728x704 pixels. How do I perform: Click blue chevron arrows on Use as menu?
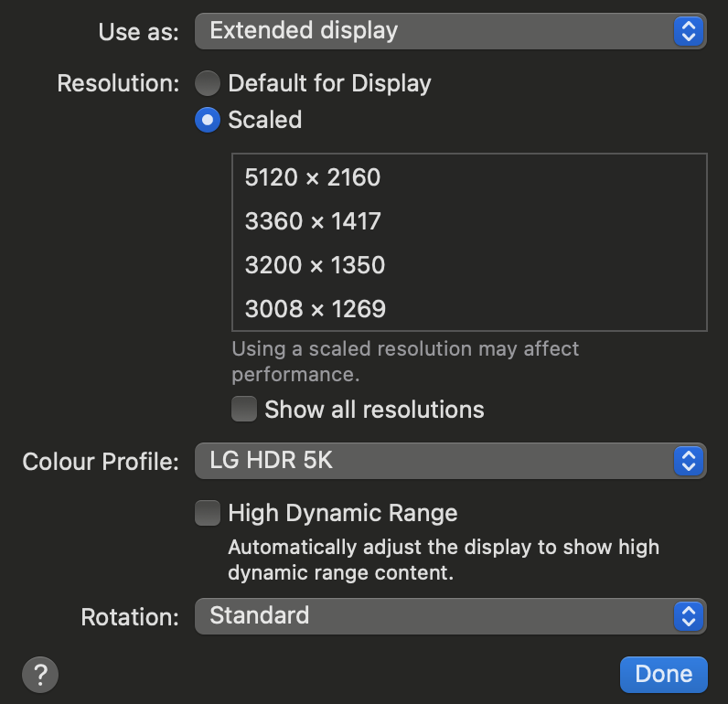[x=689, y=31]
